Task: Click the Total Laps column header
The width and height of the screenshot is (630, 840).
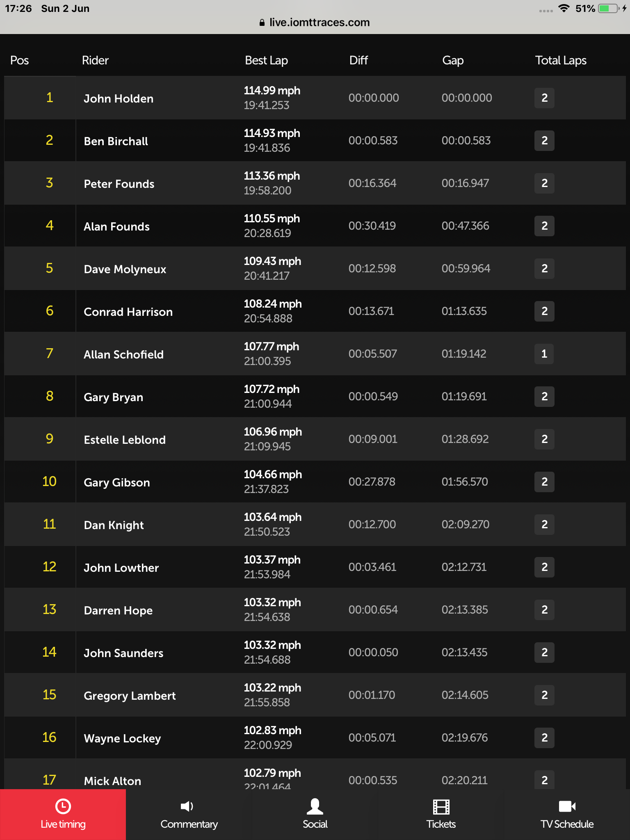Action: 561,60
